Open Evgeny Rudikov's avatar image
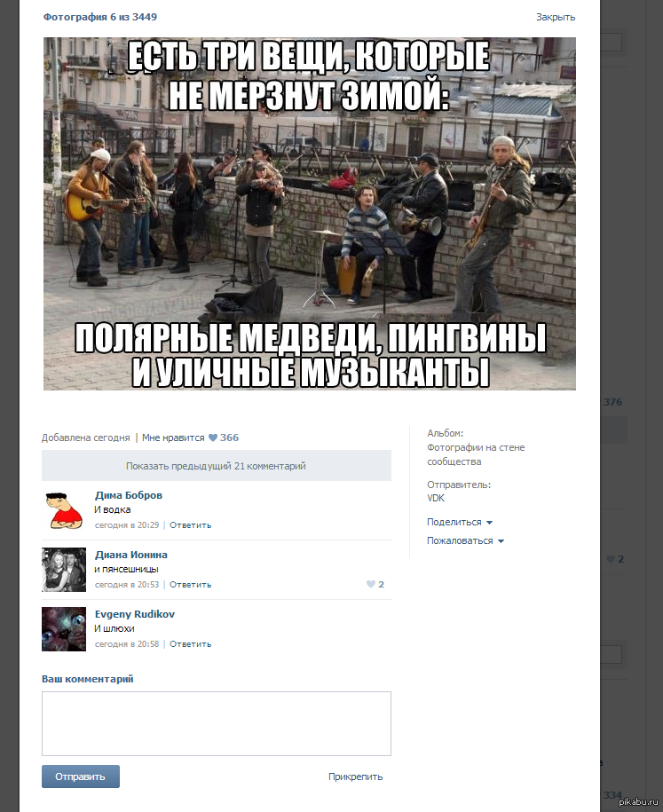663x812 pixels. tap(64, 629)
